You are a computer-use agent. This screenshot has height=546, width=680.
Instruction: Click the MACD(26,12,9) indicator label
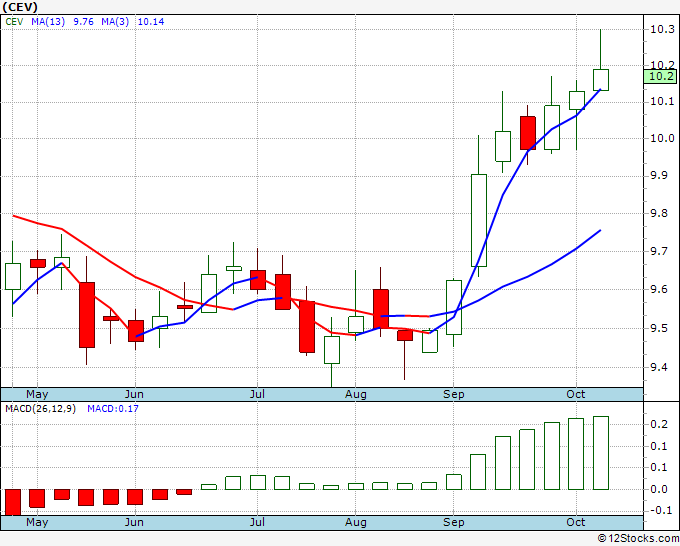40,409
